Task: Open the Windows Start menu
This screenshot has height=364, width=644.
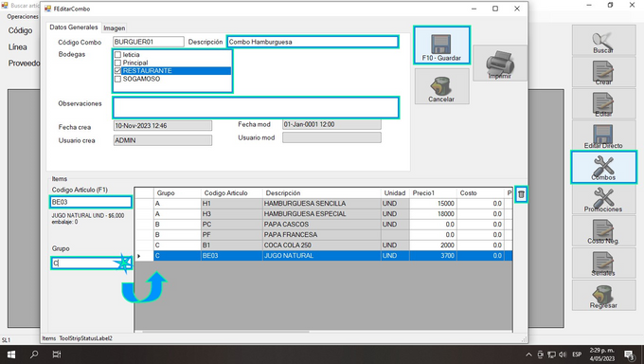Action: 11,355
